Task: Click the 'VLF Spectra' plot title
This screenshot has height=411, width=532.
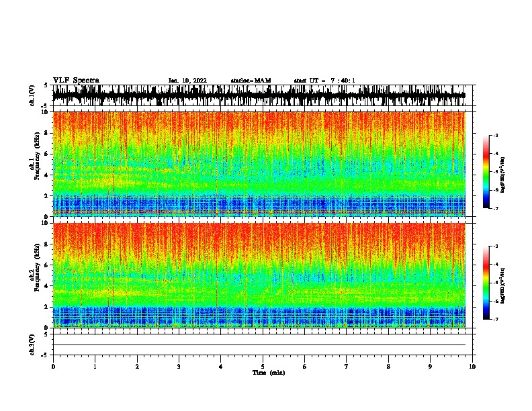Action: pos(76,81)
